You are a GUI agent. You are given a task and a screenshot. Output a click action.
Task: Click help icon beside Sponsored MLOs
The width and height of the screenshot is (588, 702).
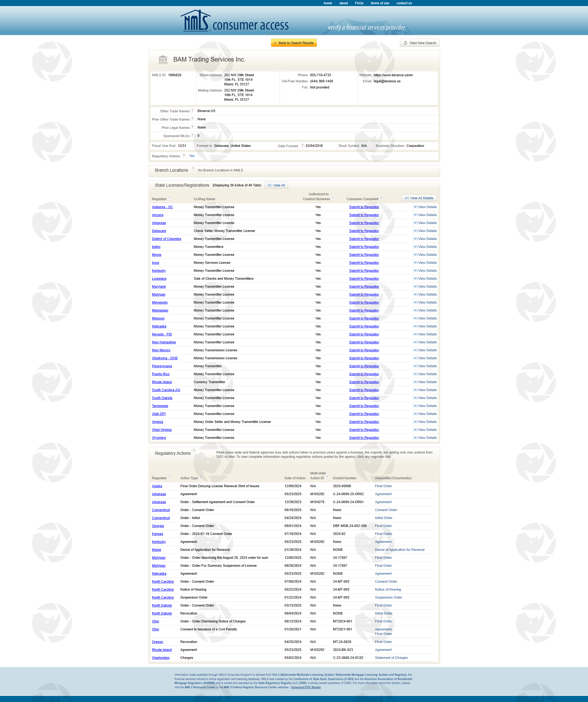coord(192,135)
